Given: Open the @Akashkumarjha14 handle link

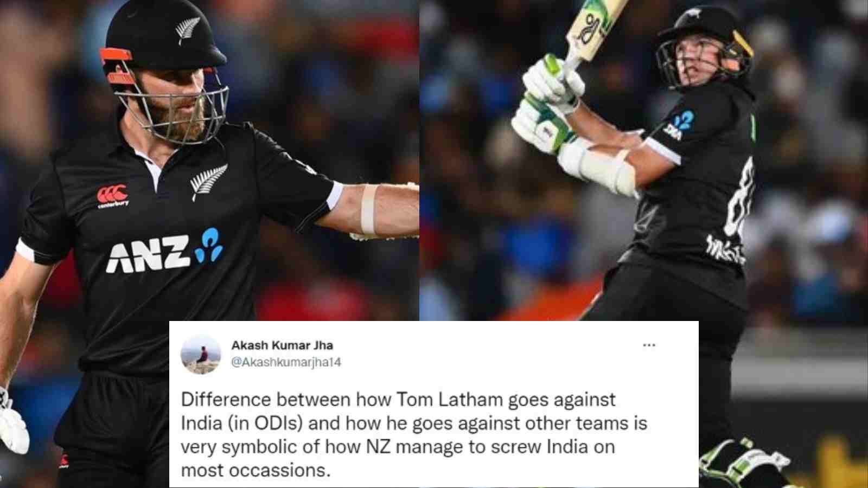Looking at the screenshot, I should click(x=286, y=362).
